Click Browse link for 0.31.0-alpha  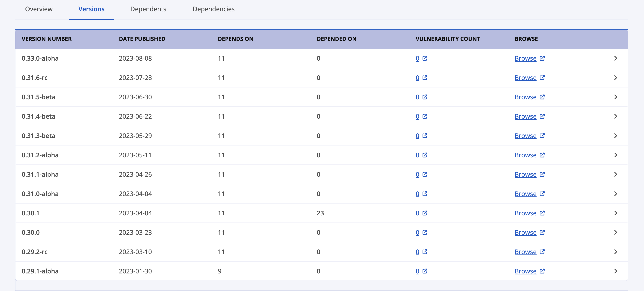coord(525,194)
